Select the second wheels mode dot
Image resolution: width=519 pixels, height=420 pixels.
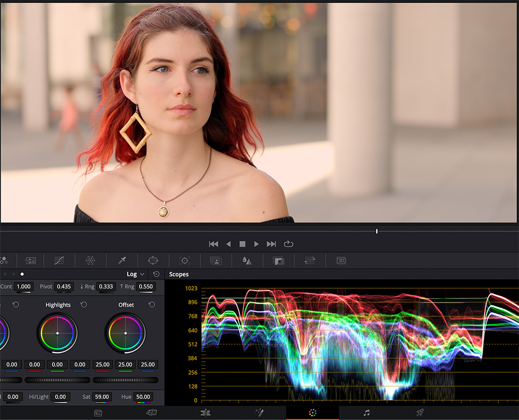[13, 274]
